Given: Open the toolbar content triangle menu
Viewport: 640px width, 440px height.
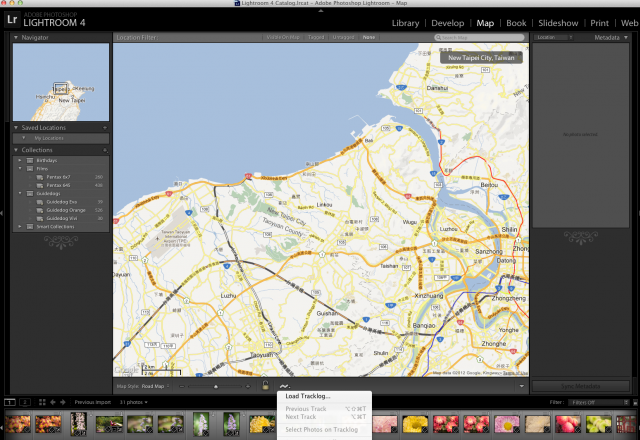Looking at the screenshot, I should pos(521,386).
